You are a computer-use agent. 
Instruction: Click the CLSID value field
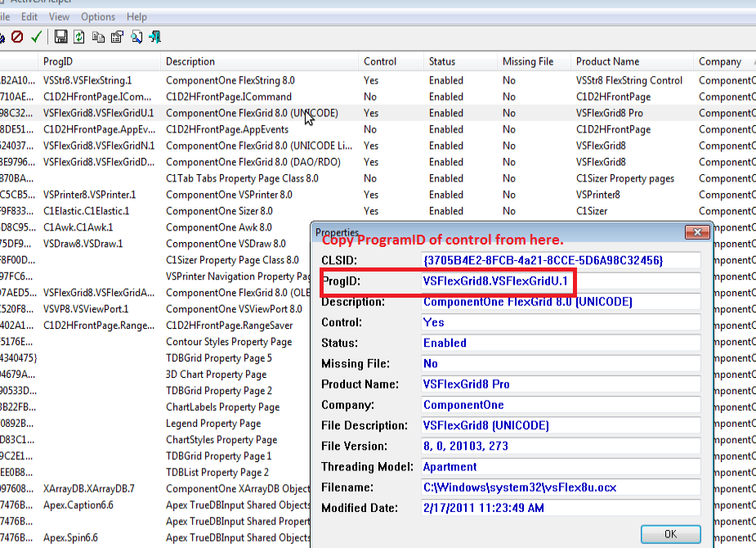click(561, 260)
